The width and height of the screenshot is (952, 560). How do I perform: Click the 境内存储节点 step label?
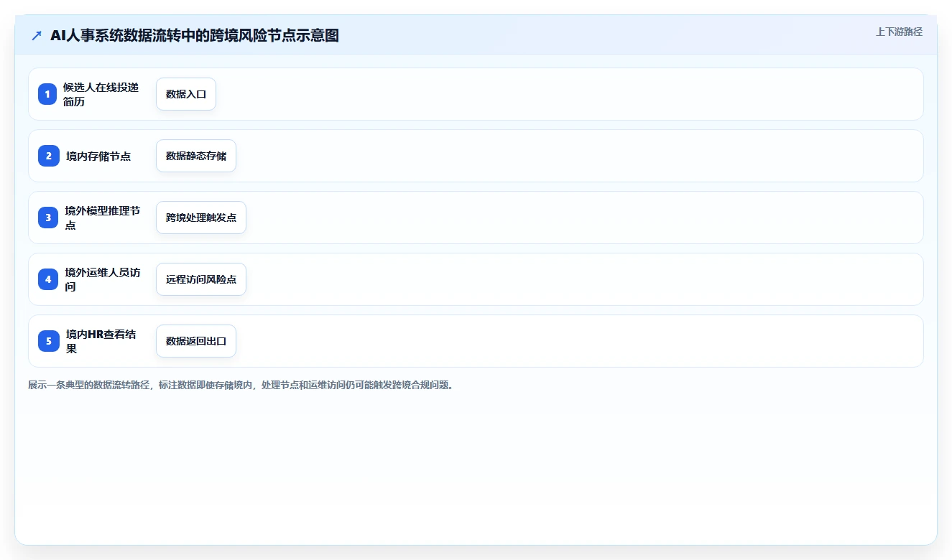[x=98, y=156]
